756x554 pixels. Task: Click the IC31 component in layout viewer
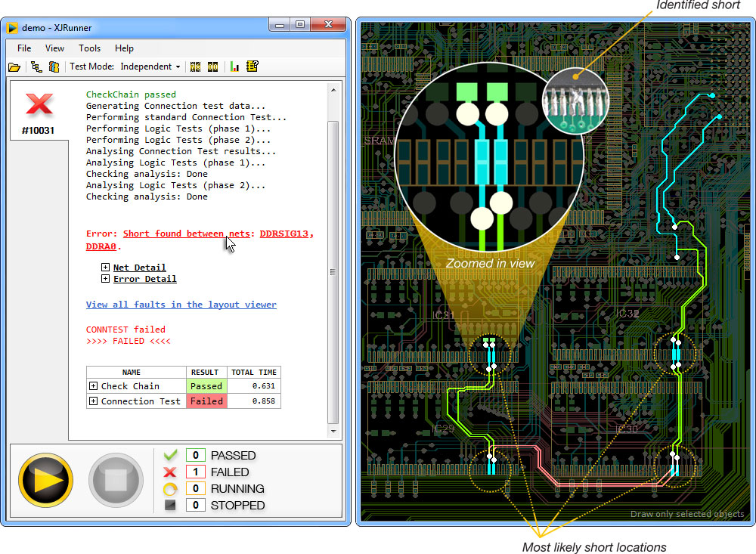443,315
